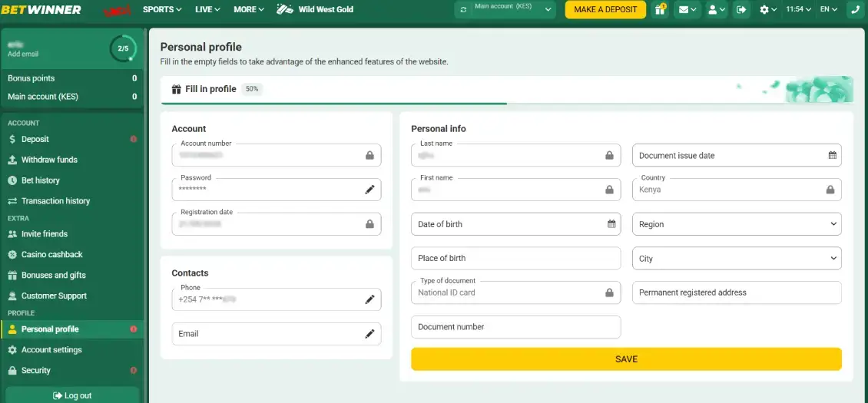Click the Document number field
Screen dimensions: 868x403
[516, 326]
